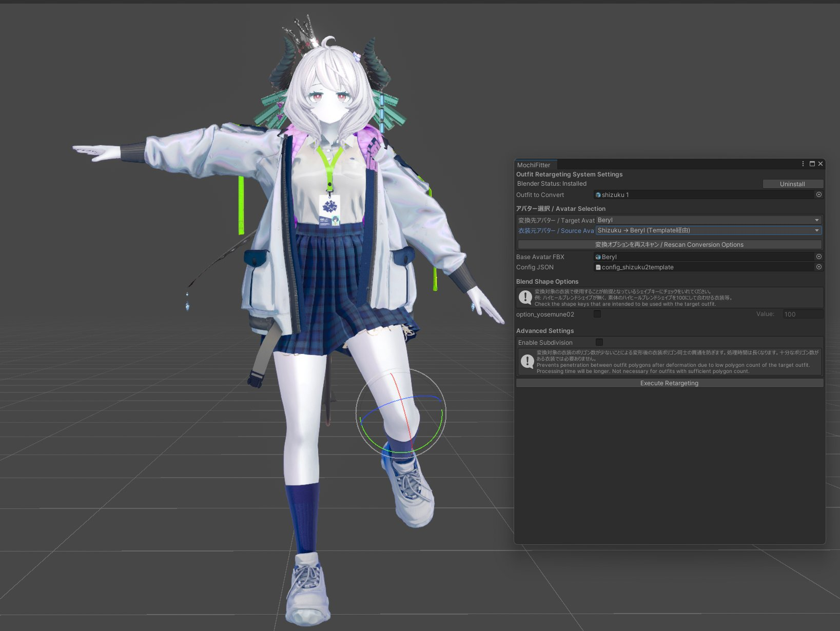Screen dimensions: 840x631
Task: Click the warning icon under Enable Subdivision
Action: point(527,361)
